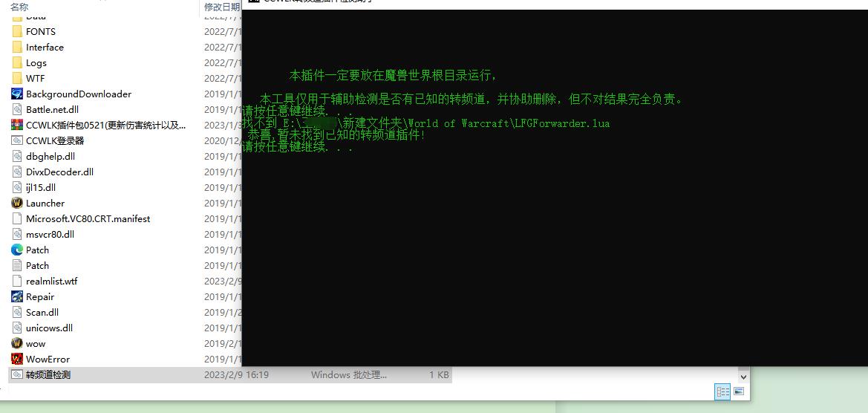Select the Repair tool icon
This screenshot has width=868, height=413.
pyautogui.click(x=17, y=296)
